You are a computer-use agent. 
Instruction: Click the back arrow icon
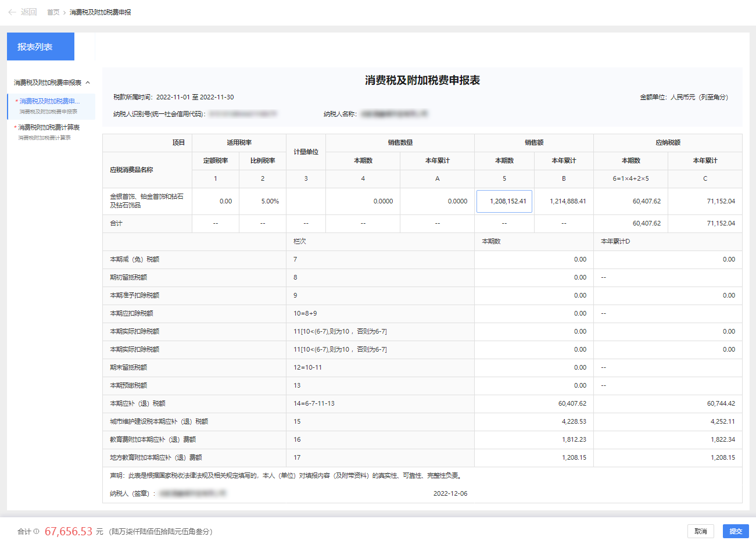[12, 12]
